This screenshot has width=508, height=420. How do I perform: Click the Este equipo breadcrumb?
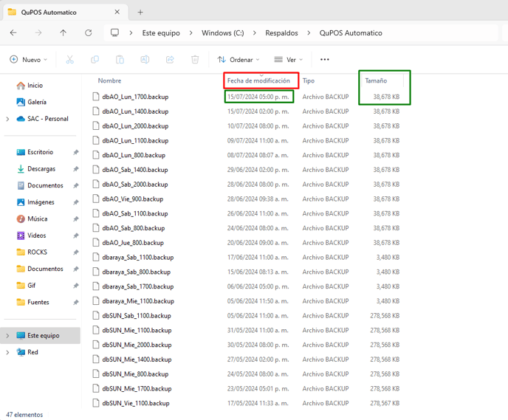point(161,33)
